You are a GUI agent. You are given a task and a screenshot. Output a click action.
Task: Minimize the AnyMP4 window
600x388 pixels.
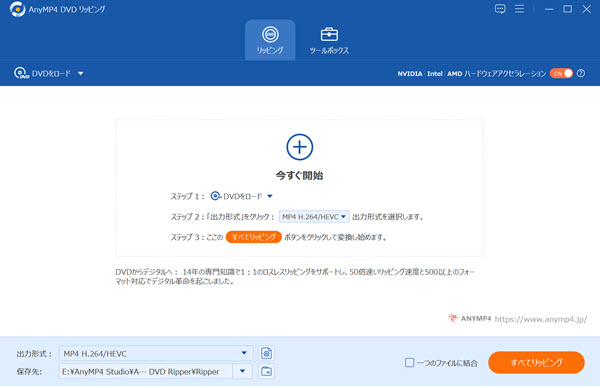click(x=549, y=9)
